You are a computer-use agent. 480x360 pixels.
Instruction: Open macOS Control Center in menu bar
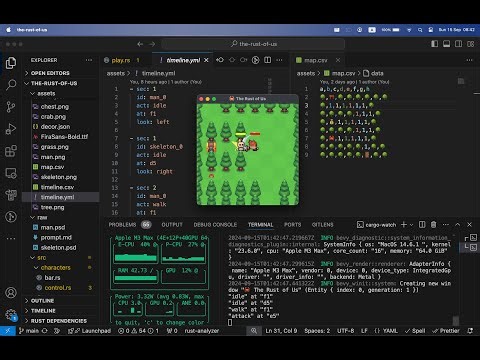(431, 30)
